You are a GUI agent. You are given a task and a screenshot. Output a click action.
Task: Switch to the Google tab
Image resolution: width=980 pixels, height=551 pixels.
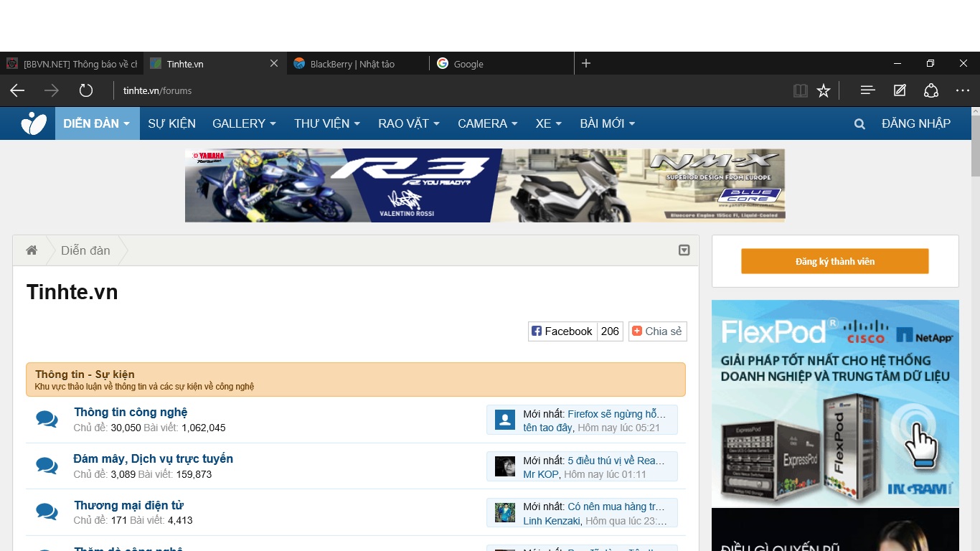pos(502,63)
